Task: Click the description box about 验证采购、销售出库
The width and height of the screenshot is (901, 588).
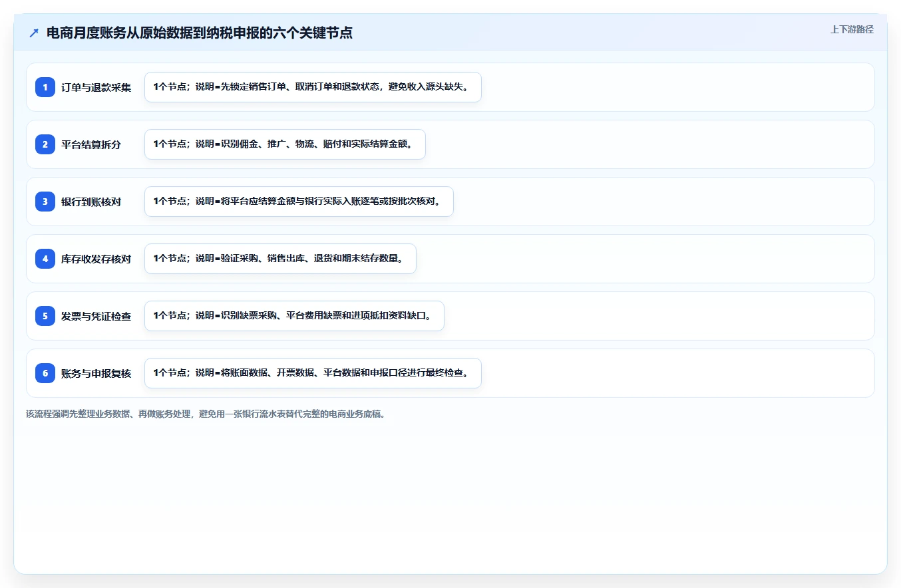Action: tap(280, 259)
